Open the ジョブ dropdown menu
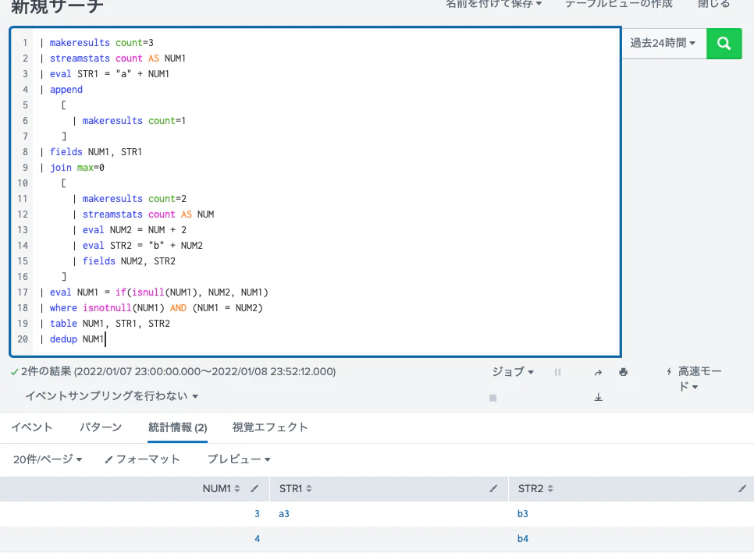The image size is (754, 560). 513,371
